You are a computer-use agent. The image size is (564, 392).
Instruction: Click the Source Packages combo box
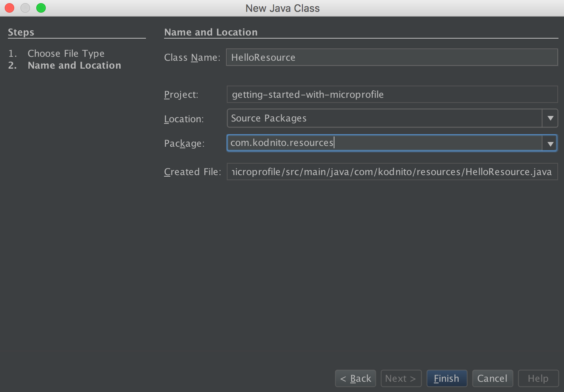385,118
